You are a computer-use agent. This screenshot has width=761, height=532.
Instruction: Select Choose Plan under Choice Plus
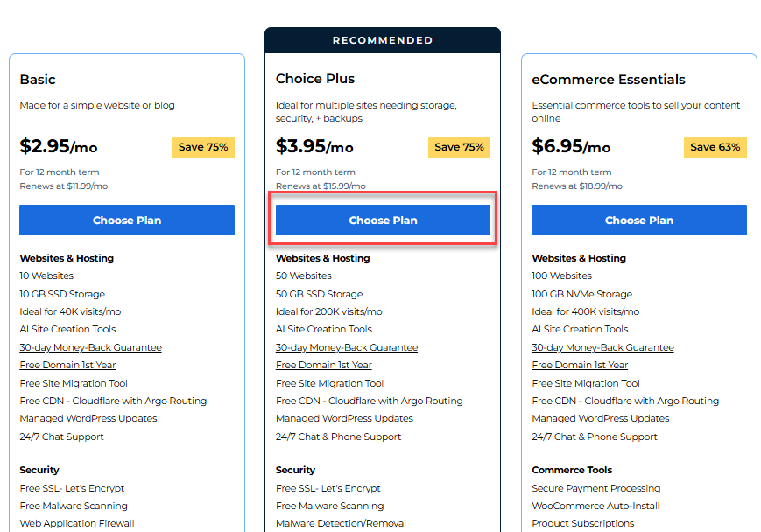(x=383, y=220)
